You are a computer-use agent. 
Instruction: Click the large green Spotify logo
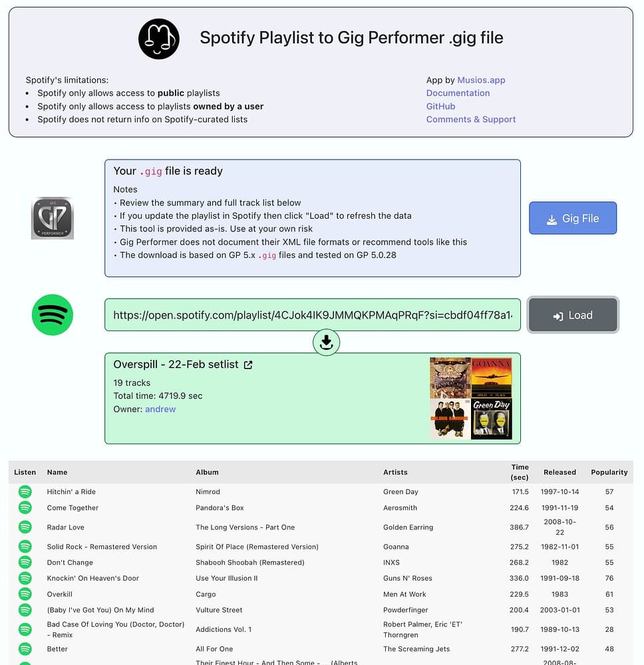[52, 315]
